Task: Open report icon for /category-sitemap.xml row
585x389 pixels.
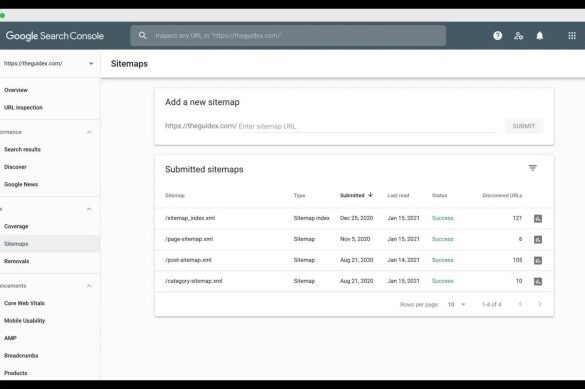Action: coord(538,281)
